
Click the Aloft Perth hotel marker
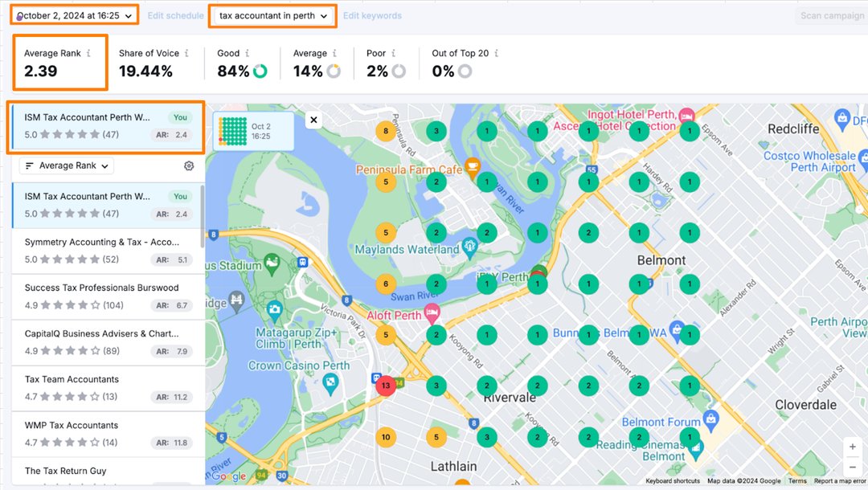pyautogui.click(x=432, y=313)
